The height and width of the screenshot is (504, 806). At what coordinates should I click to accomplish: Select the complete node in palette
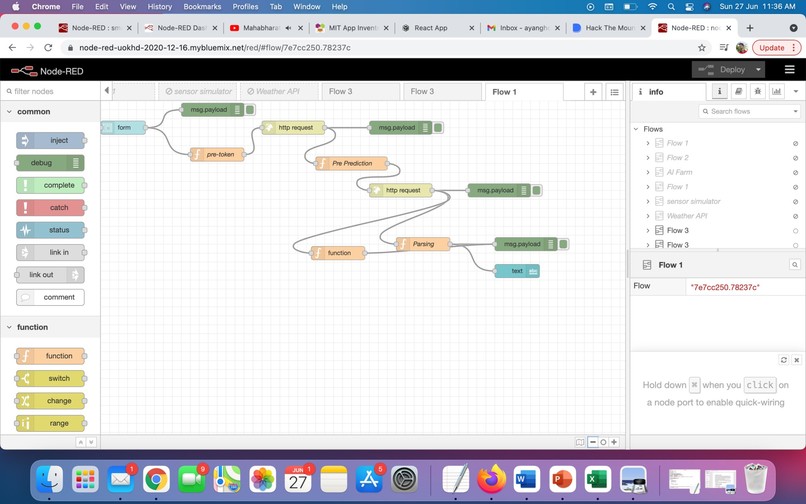coord(50,185)
